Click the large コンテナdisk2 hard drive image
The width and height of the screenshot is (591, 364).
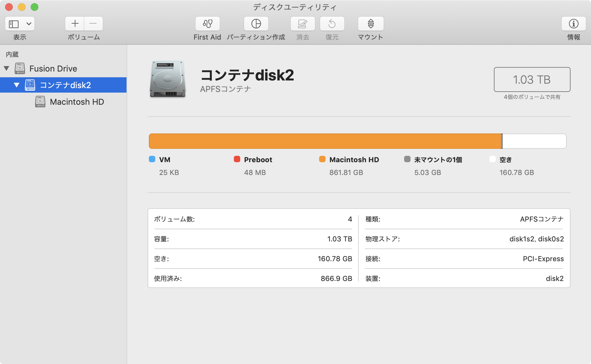(x=168, y=79)
